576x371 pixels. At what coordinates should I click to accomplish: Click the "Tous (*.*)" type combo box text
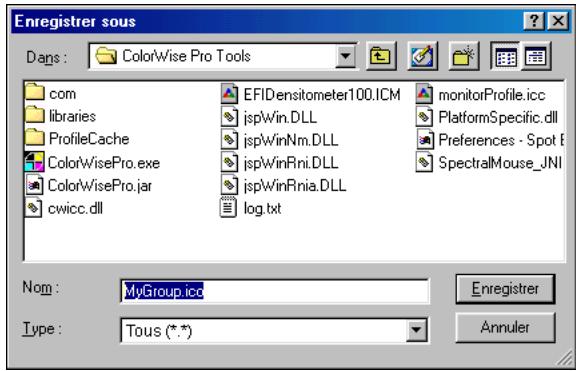point(158,331)
